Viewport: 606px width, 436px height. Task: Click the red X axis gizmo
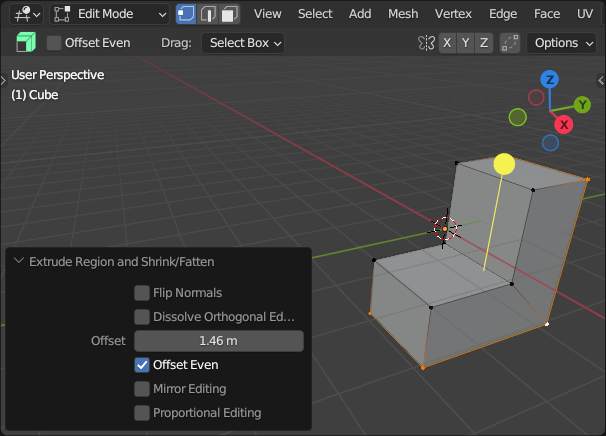click(564, 124)
